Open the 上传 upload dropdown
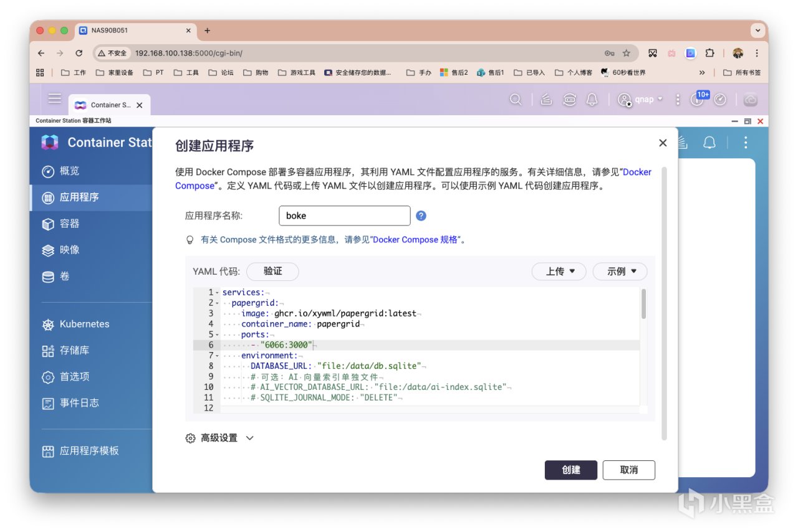798x532 pixels. pyautogui.click(x=558, y=272)
